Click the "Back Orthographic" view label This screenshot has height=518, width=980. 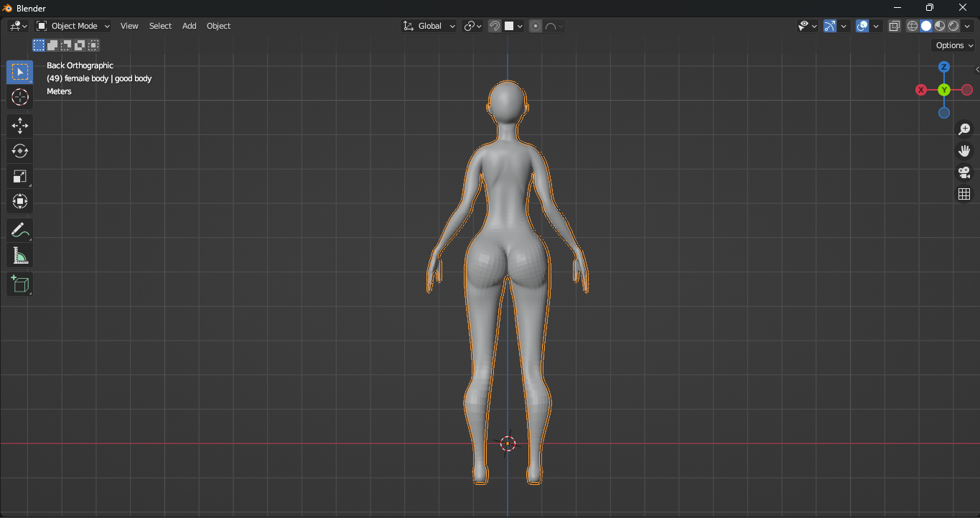click(x=80, y=65)
